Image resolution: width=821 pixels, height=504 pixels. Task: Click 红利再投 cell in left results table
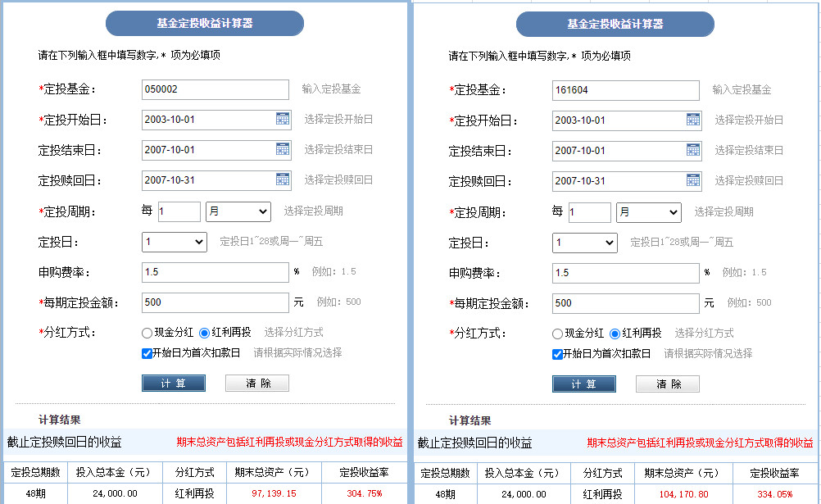pos(195,493)
